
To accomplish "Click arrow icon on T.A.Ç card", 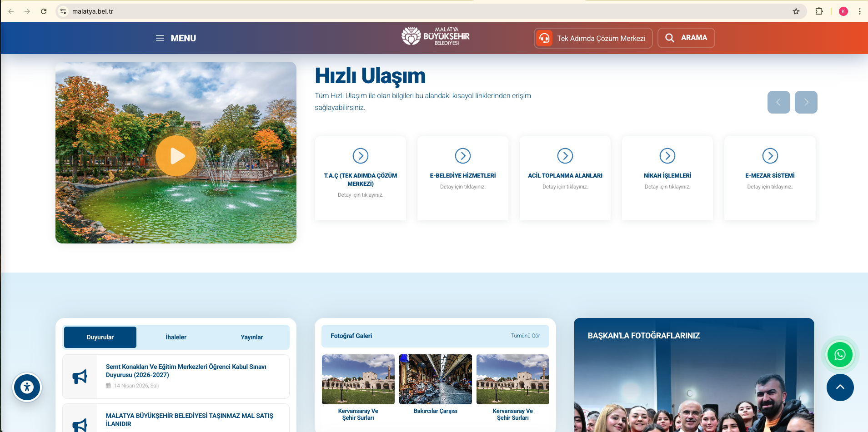I will [361, 156].
